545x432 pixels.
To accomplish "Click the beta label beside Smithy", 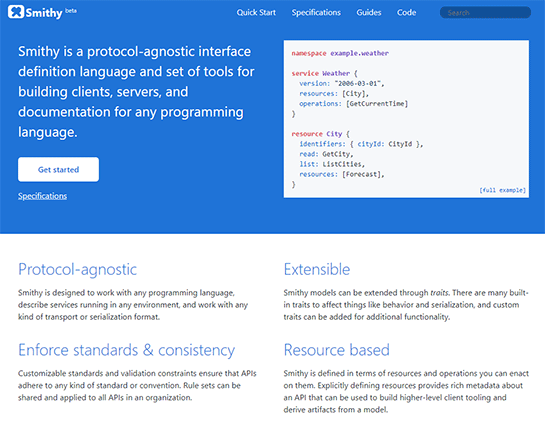I will tap(71, 11).
